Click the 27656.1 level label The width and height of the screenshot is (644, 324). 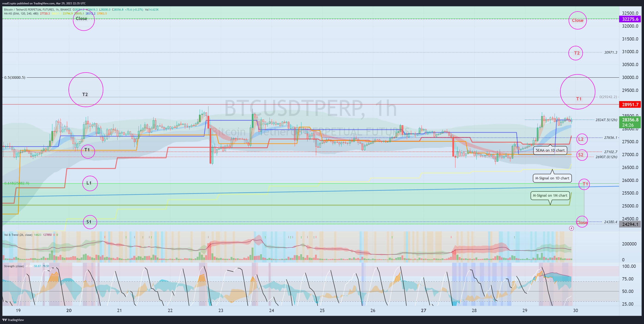[x=611, y=137]
